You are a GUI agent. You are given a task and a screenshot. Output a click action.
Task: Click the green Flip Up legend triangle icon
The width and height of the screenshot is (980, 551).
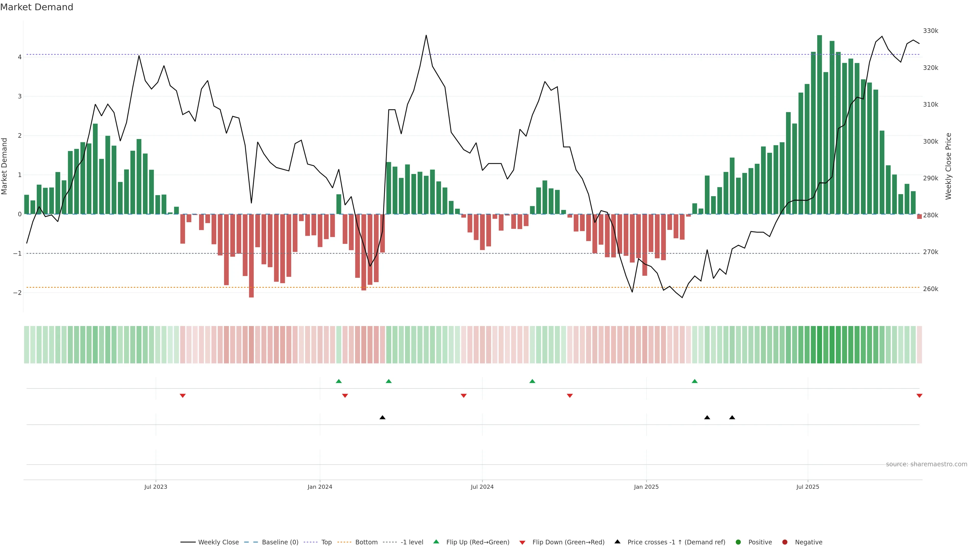click(436, 542)
